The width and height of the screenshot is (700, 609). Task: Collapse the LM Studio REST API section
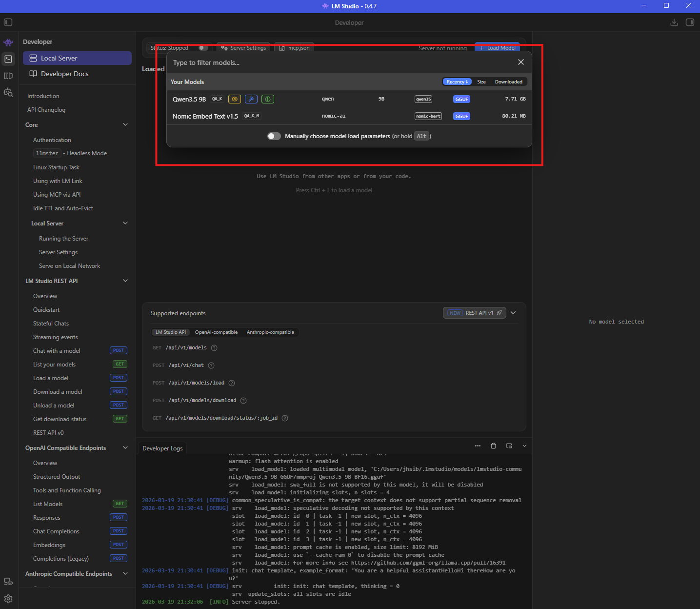125,281
